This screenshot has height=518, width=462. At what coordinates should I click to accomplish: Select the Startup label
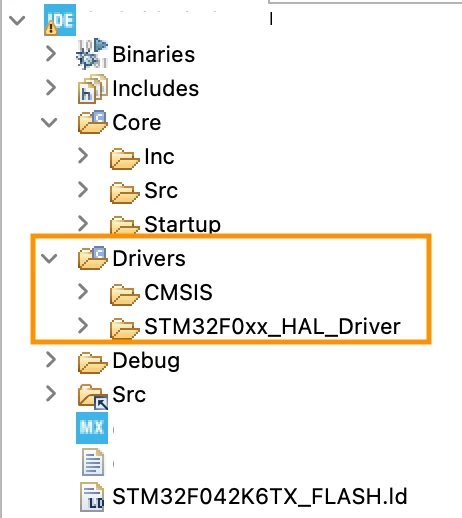point(183,224)
